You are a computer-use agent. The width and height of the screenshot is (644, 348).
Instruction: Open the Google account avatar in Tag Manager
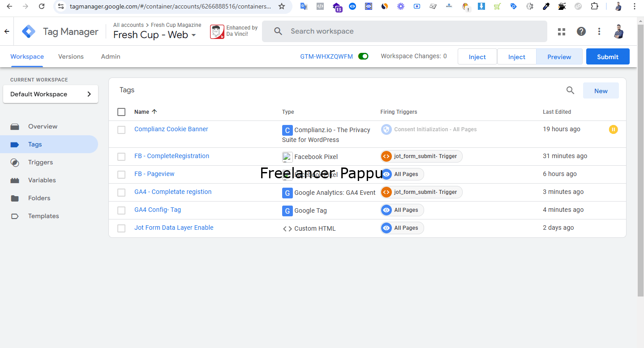[618, 31]
